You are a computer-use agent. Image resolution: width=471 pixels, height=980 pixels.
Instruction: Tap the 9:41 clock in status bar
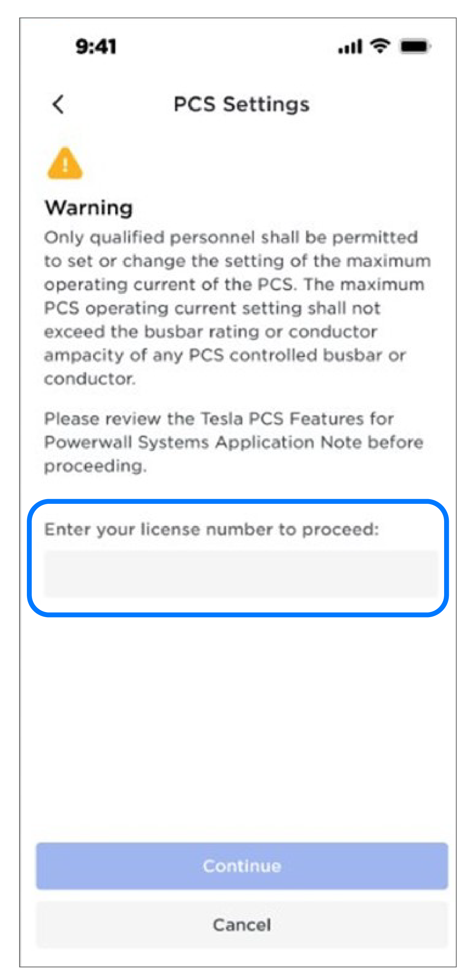pyautogui.click(x=96, y=47)
